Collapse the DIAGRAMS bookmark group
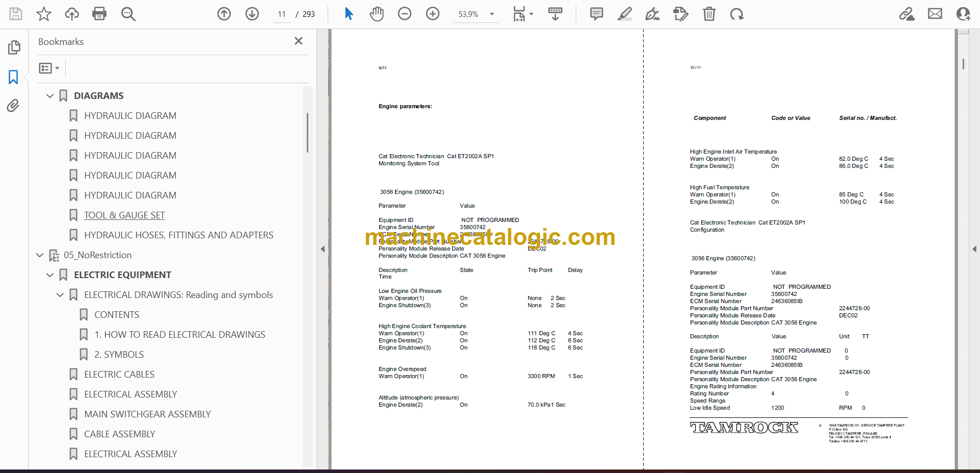This screenshot has height=473, width=980. click(50, 96)
